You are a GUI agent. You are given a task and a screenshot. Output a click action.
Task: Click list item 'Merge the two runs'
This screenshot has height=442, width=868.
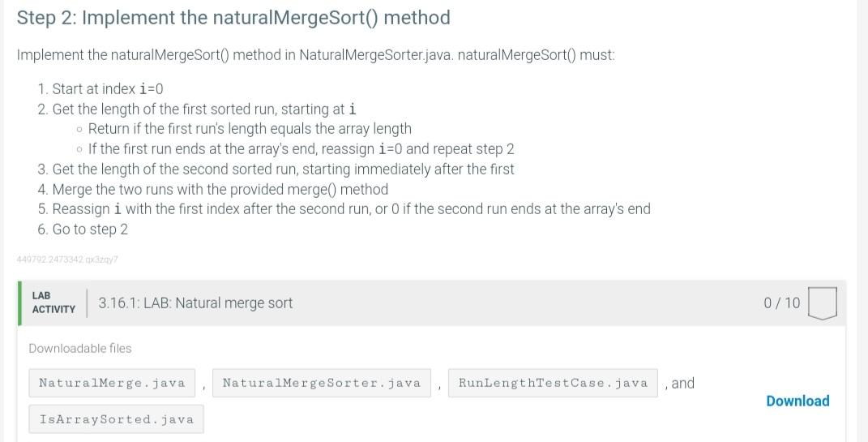point(212,190)
